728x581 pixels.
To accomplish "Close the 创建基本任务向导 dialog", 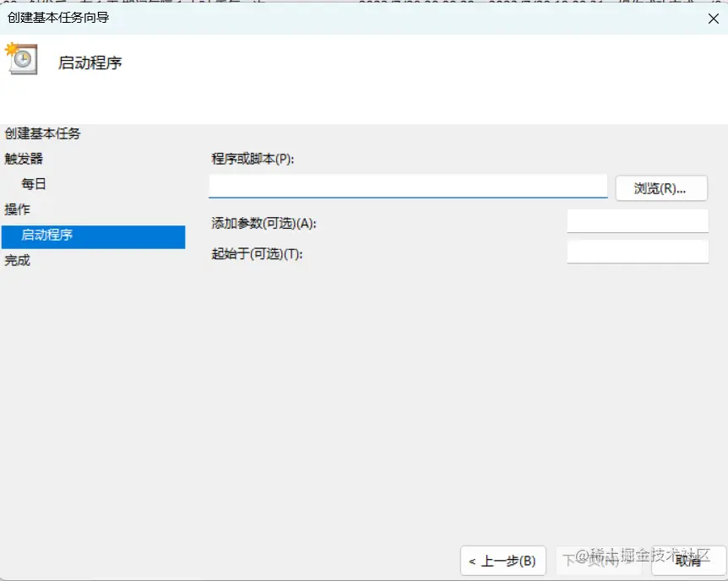I will coord(714,19).
